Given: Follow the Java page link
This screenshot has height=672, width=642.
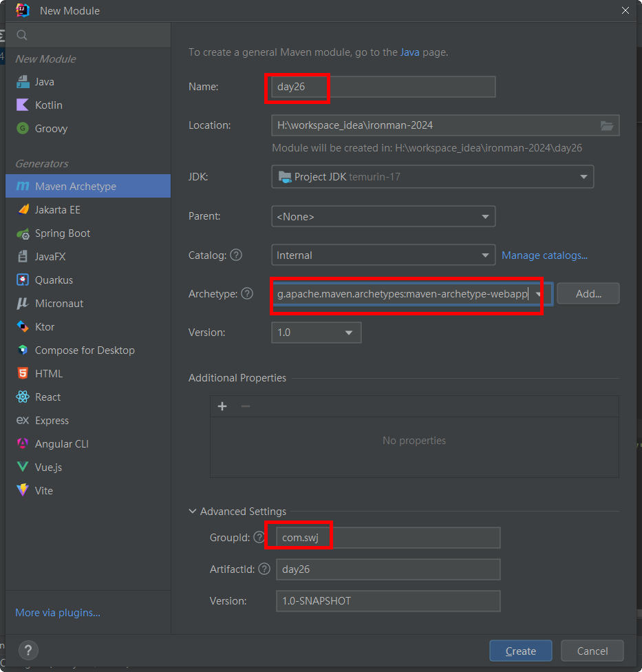Looking at the screenshot, I should pyautogui.click(x=410, y=52).
